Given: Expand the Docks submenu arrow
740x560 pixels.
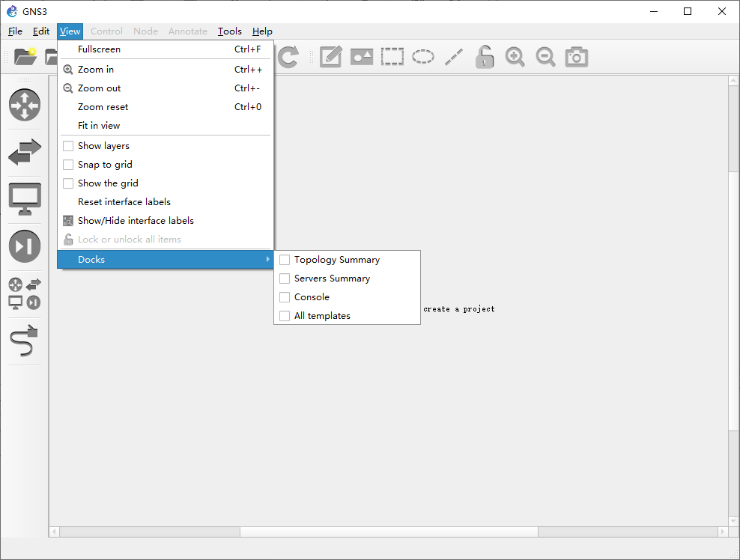Looking at the screenshot, I should 267,260.
